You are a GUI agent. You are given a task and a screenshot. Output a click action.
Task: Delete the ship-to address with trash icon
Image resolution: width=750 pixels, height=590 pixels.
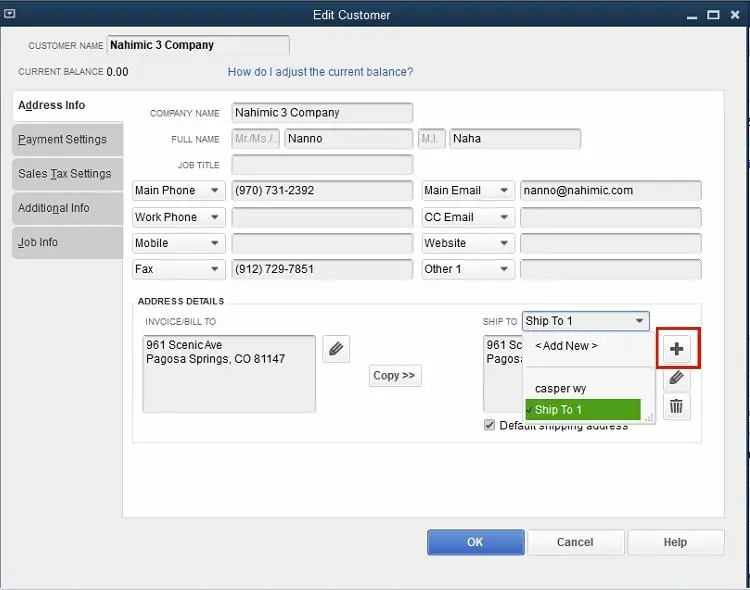click(676, 406)
